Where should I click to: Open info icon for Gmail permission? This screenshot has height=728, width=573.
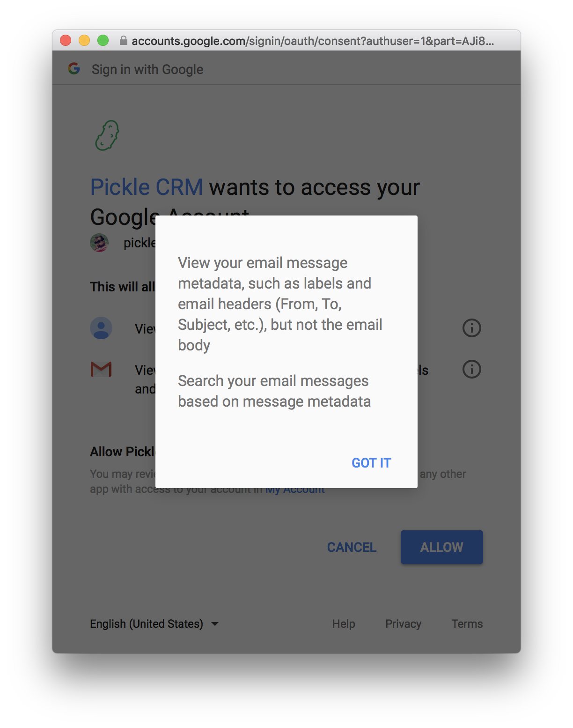coord(471,369)
